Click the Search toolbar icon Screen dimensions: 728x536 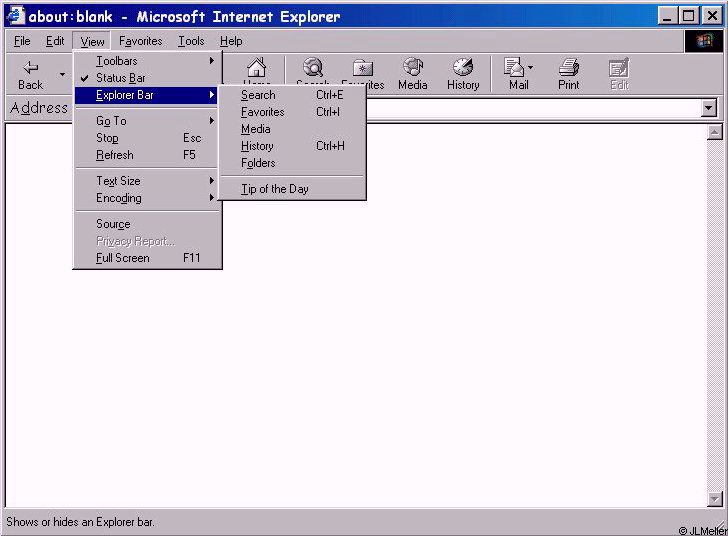click(313, 67)
